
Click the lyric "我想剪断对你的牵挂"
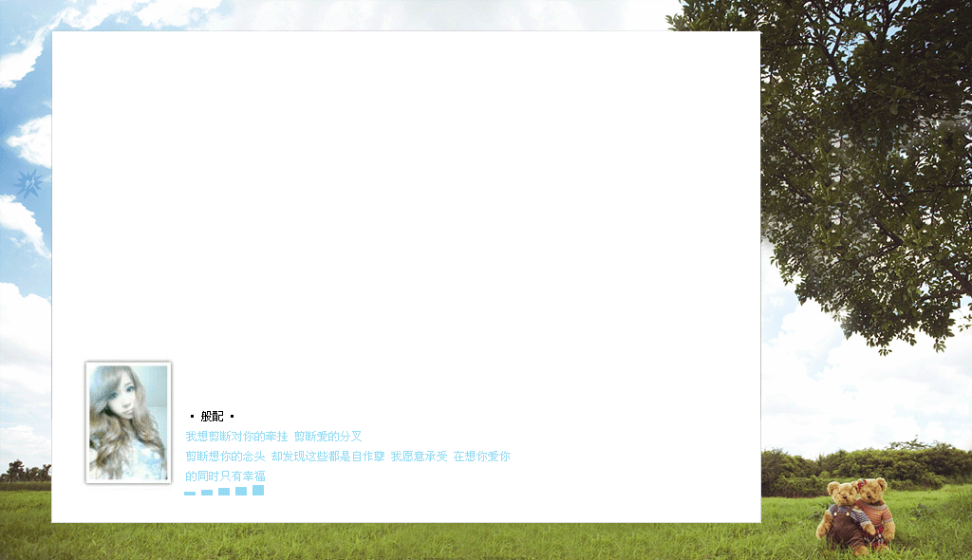(x=236, y=437)
